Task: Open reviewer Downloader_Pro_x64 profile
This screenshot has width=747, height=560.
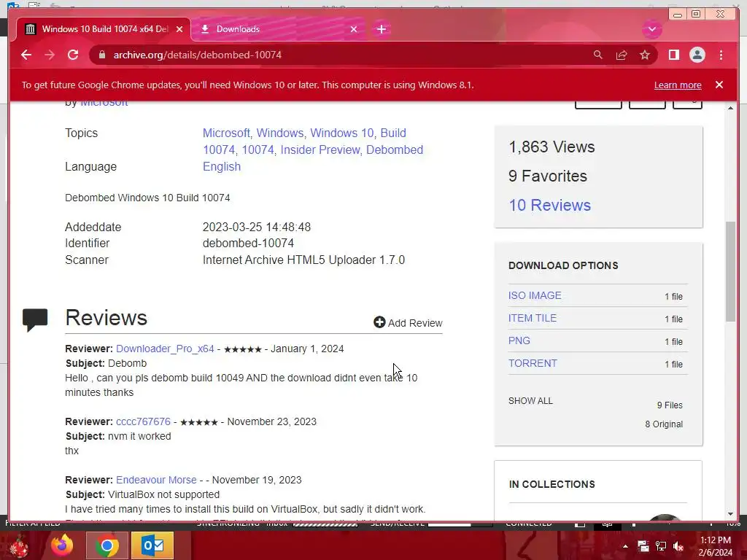Action: click(165, 349)
